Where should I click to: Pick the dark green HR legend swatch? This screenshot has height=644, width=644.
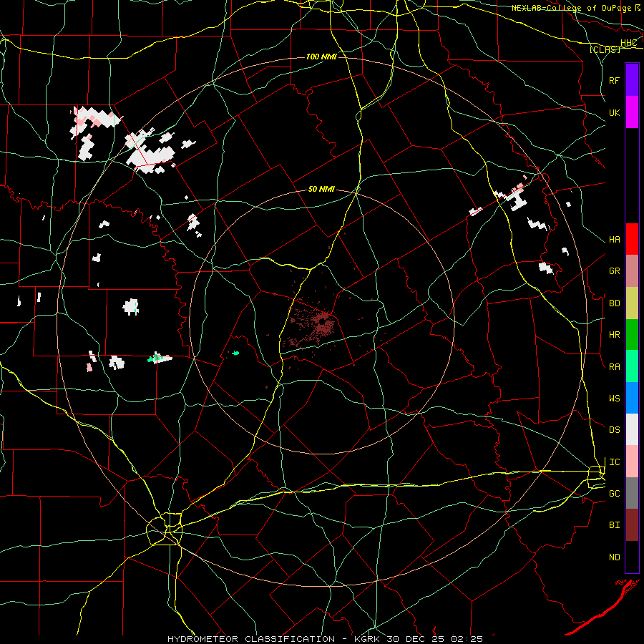click(x=632, y=335)
